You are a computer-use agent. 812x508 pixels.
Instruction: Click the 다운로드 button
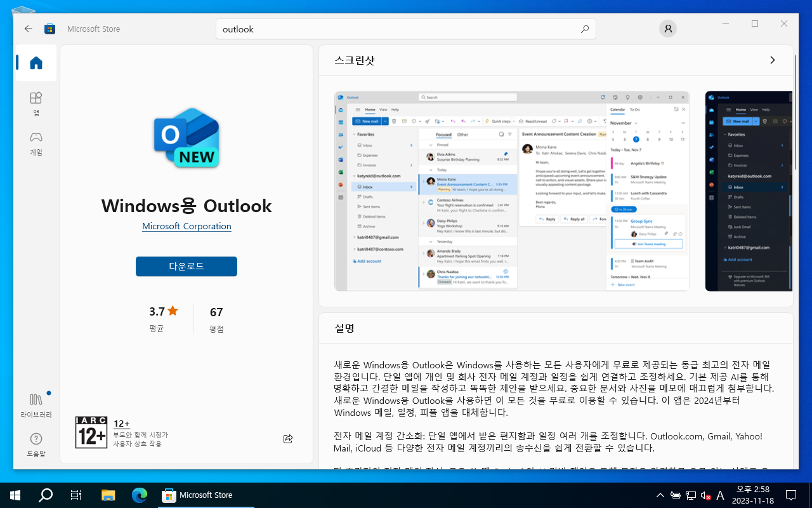tap(187, 266)
